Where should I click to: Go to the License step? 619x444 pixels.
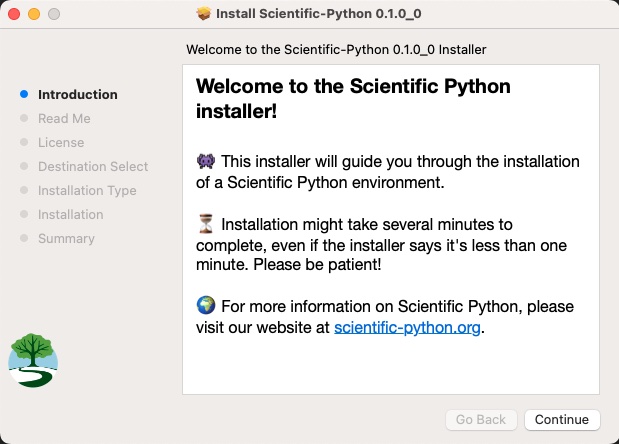pos(61,143)
